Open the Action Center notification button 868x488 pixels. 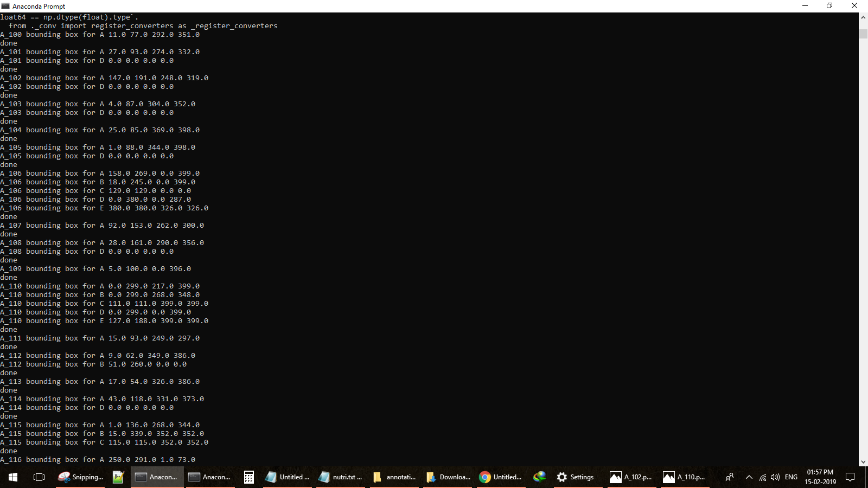(x=850, y=477)
